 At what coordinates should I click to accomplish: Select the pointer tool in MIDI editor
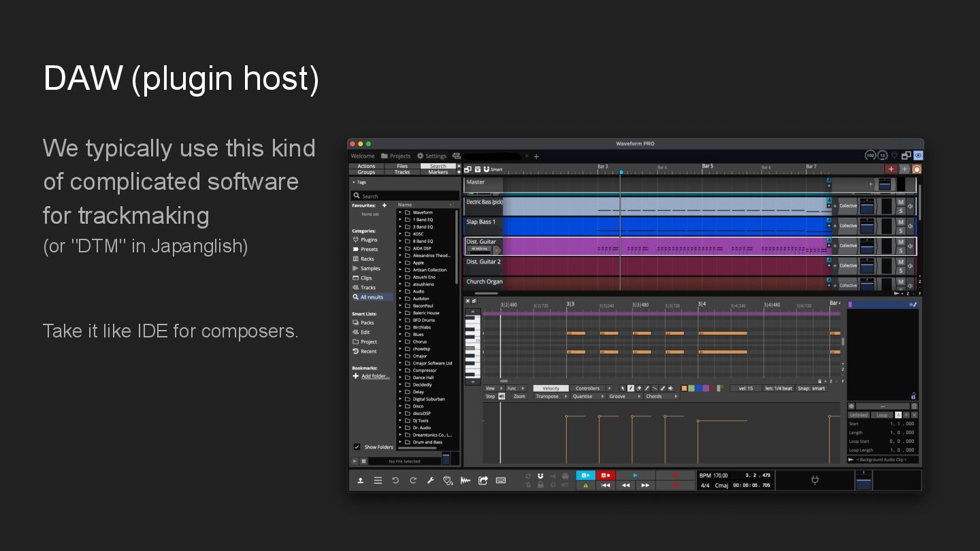pyautogui.click(x=623, y=388)
